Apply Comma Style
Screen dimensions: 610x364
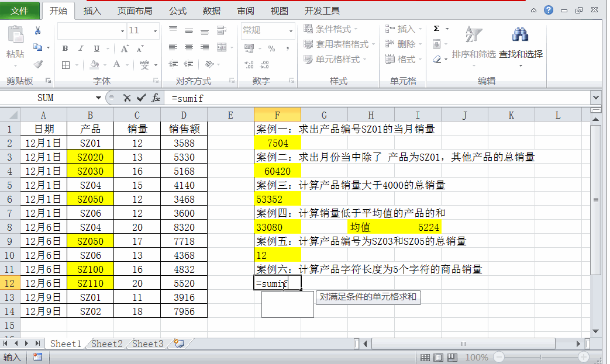click(x=288, y=48)
